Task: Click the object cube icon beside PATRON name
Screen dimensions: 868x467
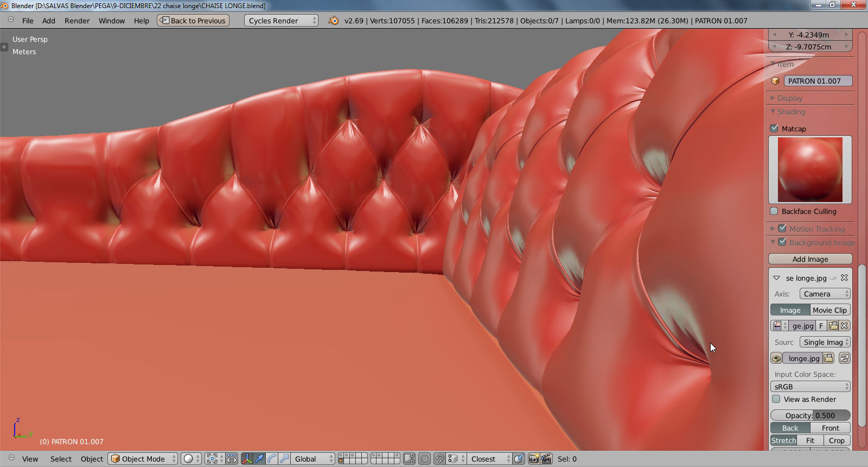Action: 776,81
